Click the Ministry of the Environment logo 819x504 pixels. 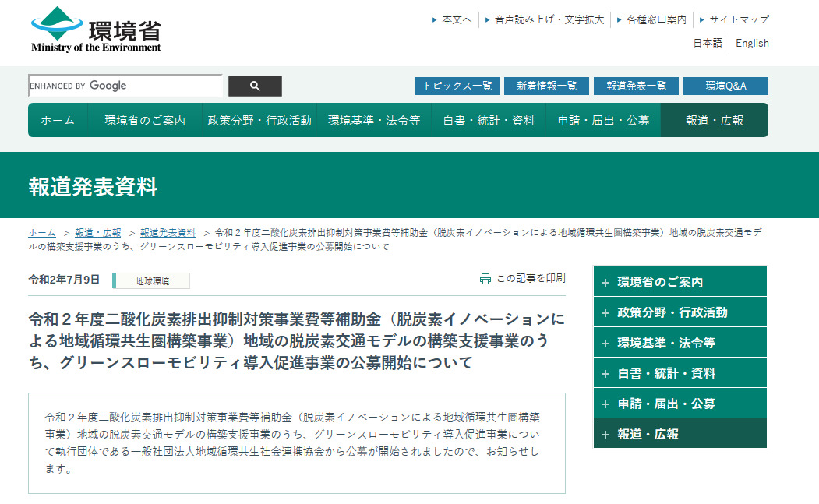(x=96, y=30)
